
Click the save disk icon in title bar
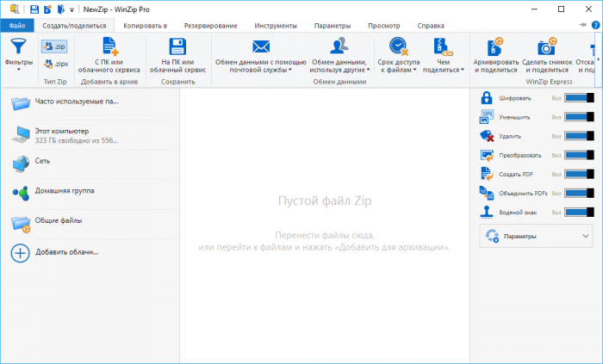coord(34,9)
